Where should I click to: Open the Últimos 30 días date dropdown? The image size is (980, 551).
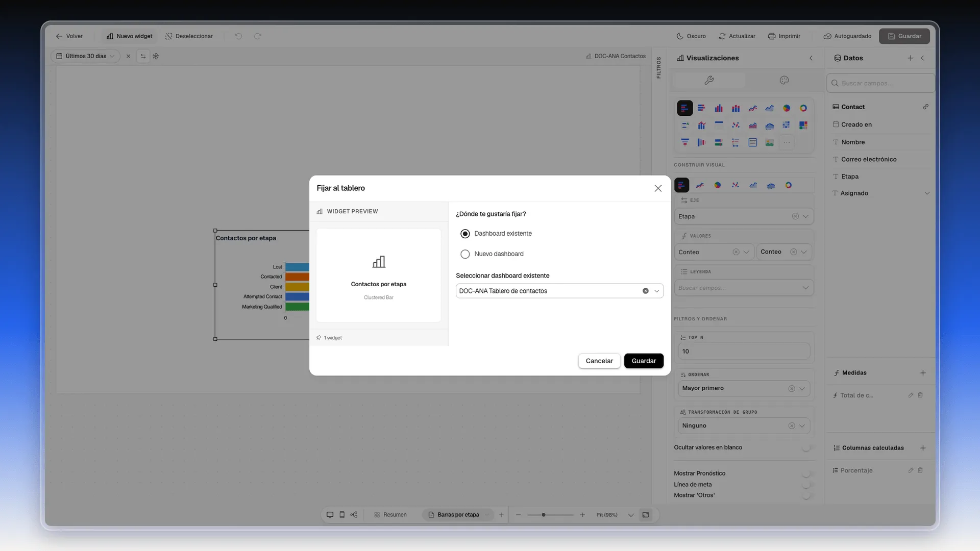pyautogui.click(x=86, y=56)
